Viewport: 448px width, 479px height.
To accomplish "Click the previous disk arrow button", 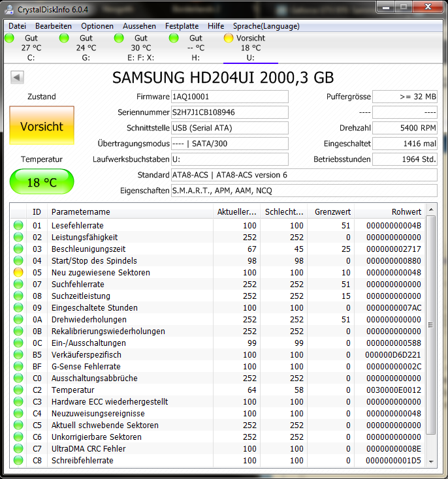I will point(17,77).
